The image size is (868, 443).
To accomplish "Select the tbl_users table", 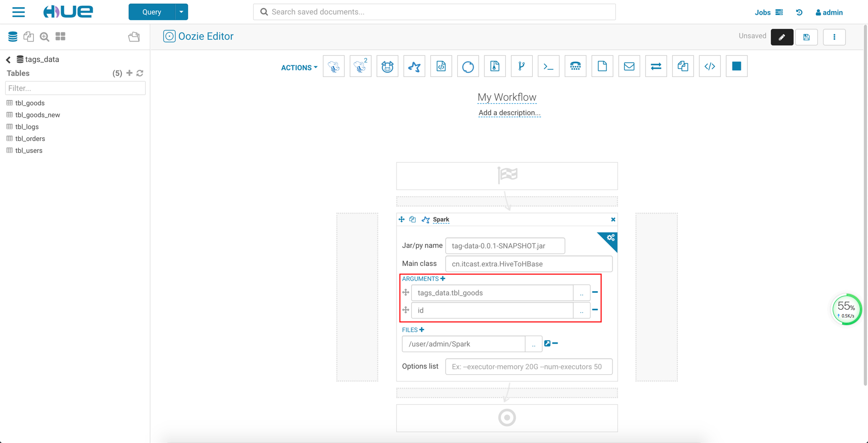I will click(29, 151).
